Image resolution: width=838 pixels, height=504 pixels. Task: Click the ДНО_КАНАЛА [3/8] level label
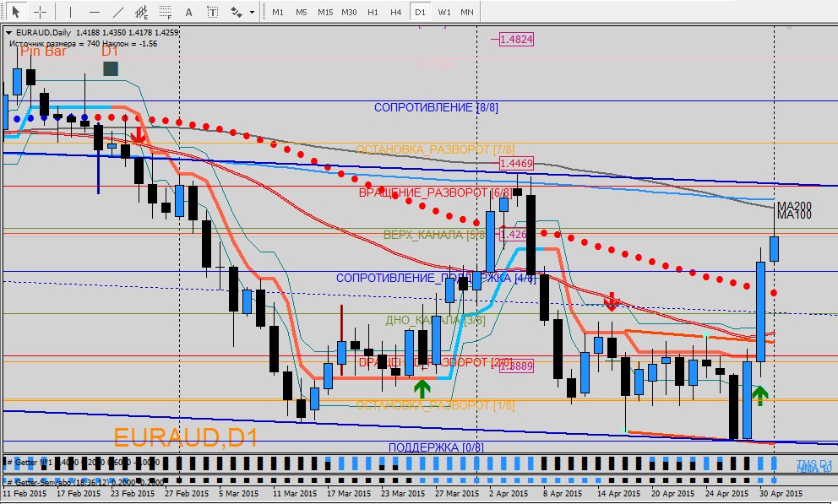click(x=436, y=320)
